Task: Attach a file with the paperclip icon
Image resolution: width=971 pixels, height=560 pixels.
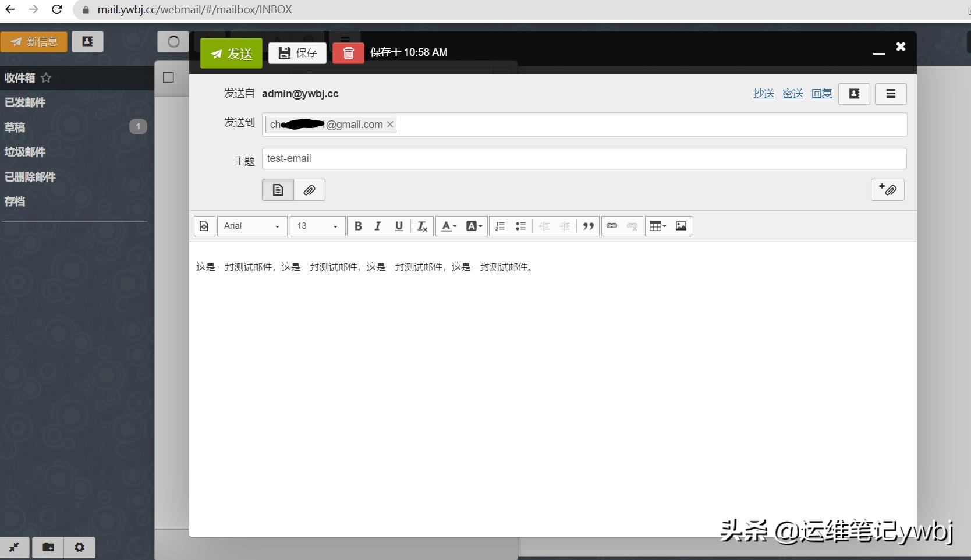Action: pyautogui.click(x=309, y=190)
